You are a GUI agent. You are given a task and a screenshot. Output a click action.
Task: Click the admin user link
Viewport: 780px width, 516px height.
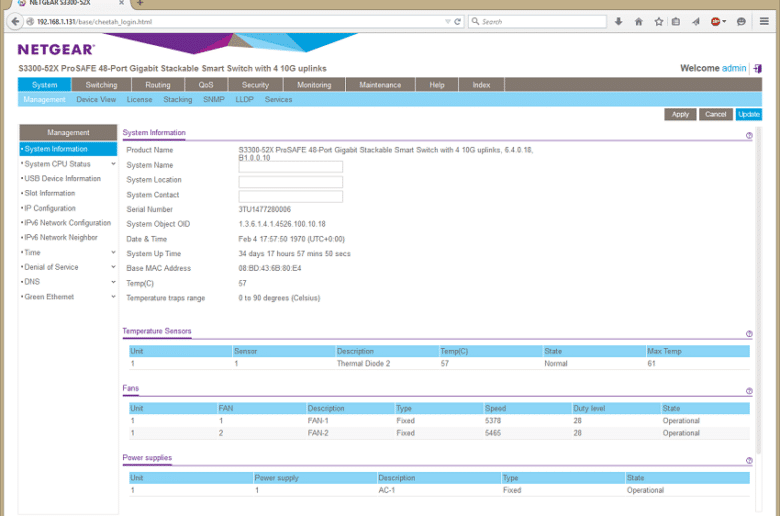click(734, 68)
